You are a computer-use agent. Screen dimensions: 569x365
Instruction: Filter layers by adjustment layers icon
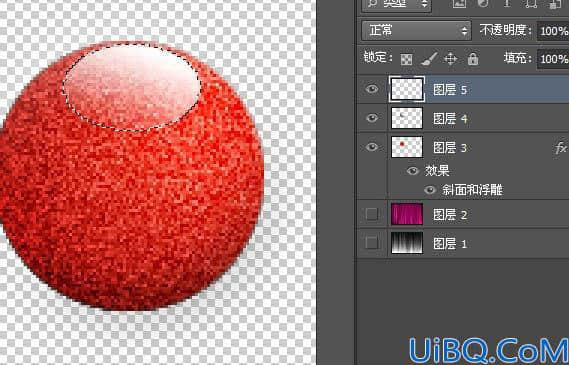point(483,4)
